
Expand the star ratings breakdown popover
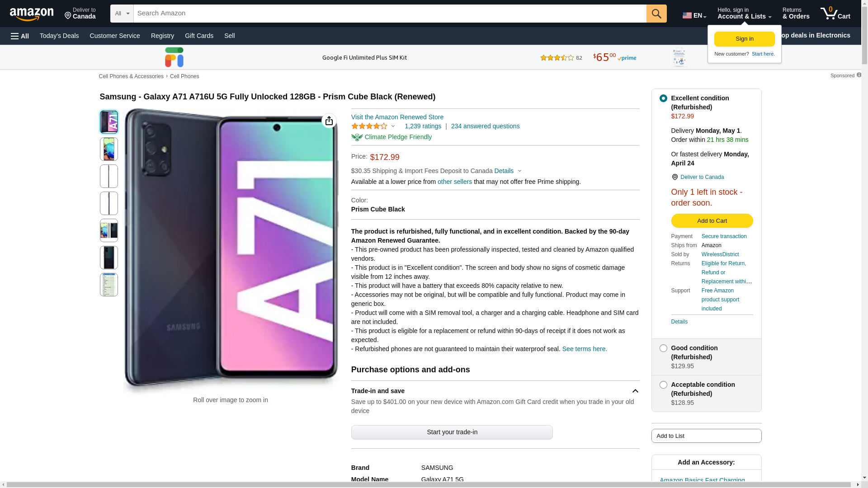tap(393, 127)
